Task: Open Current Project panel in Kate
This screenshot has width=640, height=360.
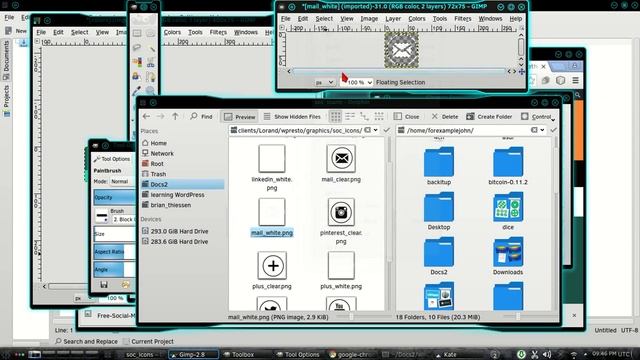Action: point(149,341)
